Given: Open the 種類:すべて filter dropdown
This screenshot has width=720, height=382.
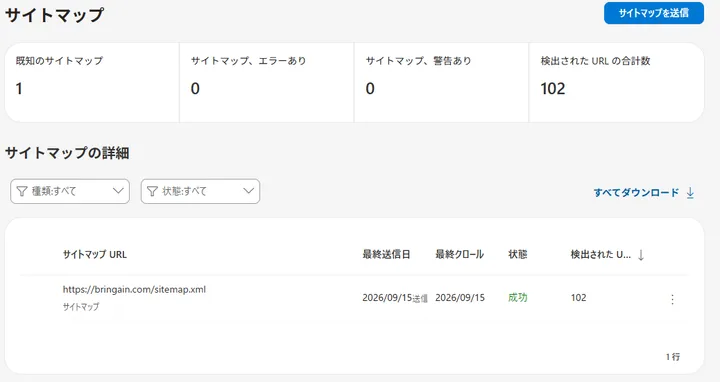Looking at the screenshot, I should pos(70,191).
